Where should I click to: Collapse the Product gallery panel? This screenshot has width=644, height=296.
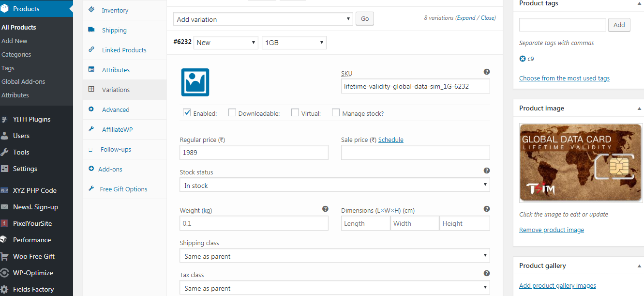639,266
